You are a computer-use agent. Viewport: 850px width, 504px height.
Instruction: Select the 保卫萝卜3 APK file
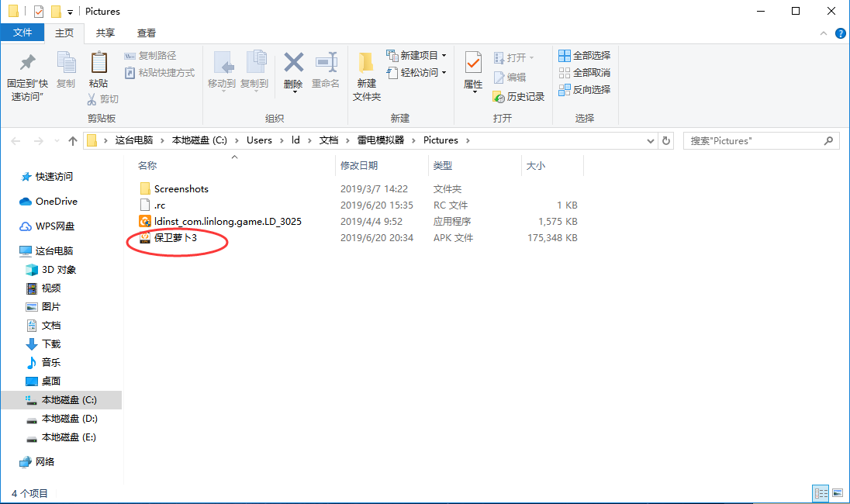pyautogui.click(x=175, y=238)
